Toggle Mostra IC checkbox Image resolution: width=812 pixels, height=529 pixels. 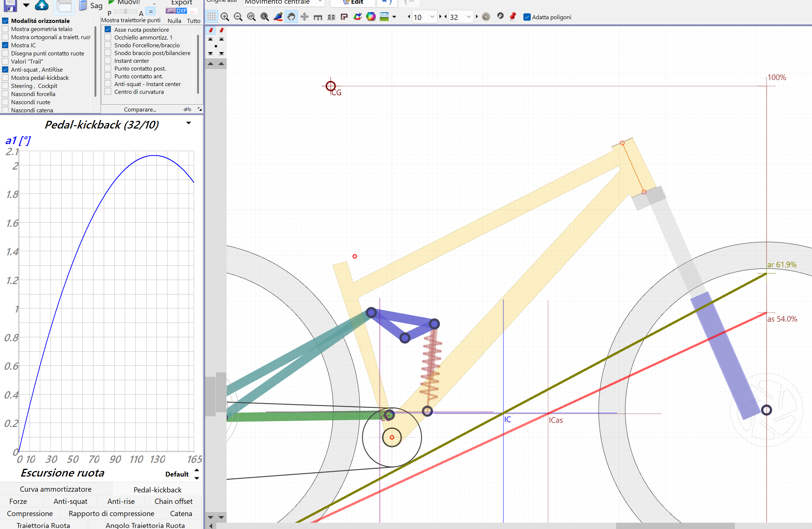pyautogui.click(x=6, y=45)
